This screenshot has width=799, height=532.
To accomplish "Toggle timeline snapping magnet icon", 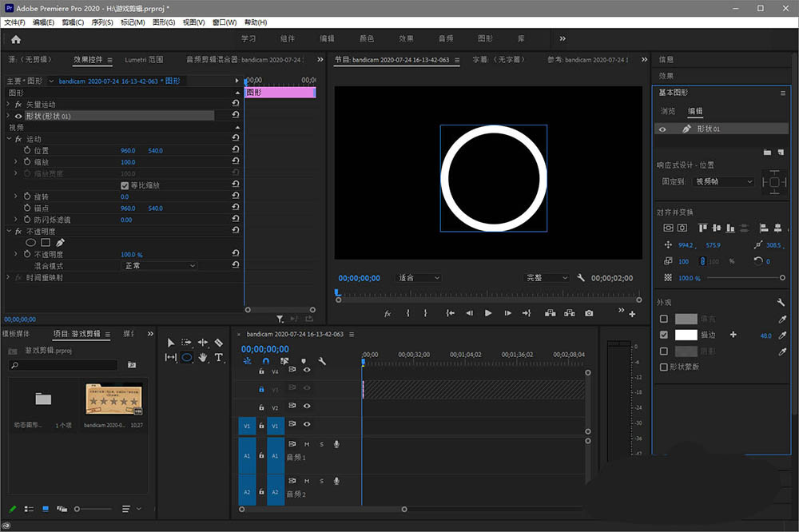I will pos(265,361).
